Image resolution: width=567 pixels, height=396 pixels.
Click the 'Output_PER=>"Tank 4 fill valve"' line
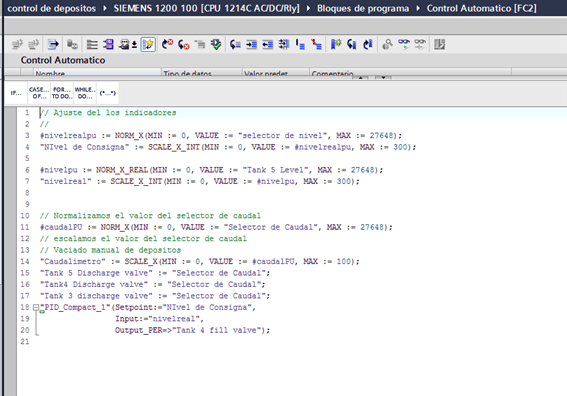tap(192, 330)
